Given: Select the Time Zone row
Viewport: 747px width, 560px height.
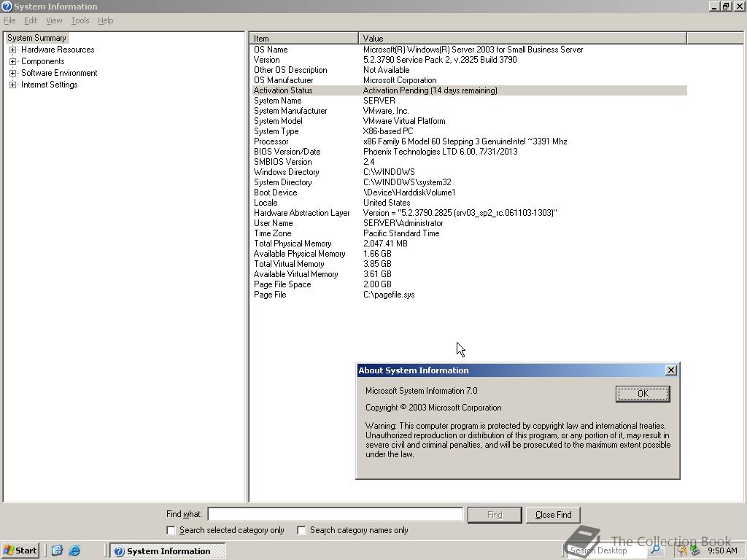Looking at the screenshot, I should point(469,233).
